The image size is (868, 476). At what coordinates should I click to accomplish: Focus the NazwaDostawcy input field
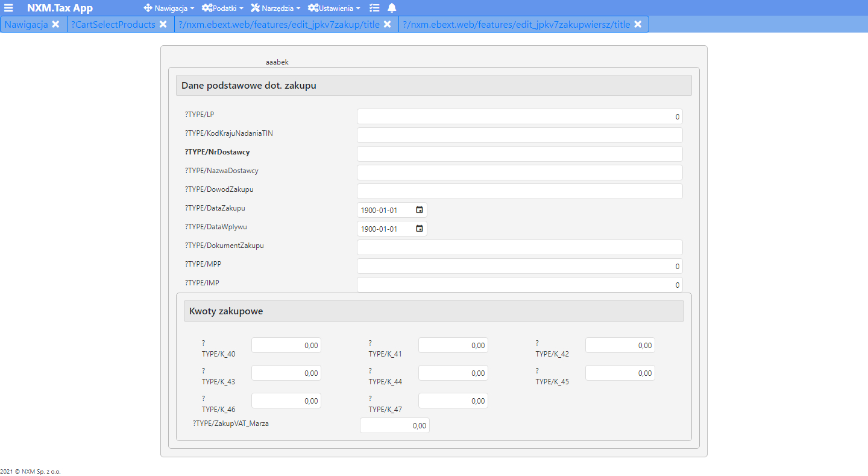pyautogui.click(x=520, y=173)
